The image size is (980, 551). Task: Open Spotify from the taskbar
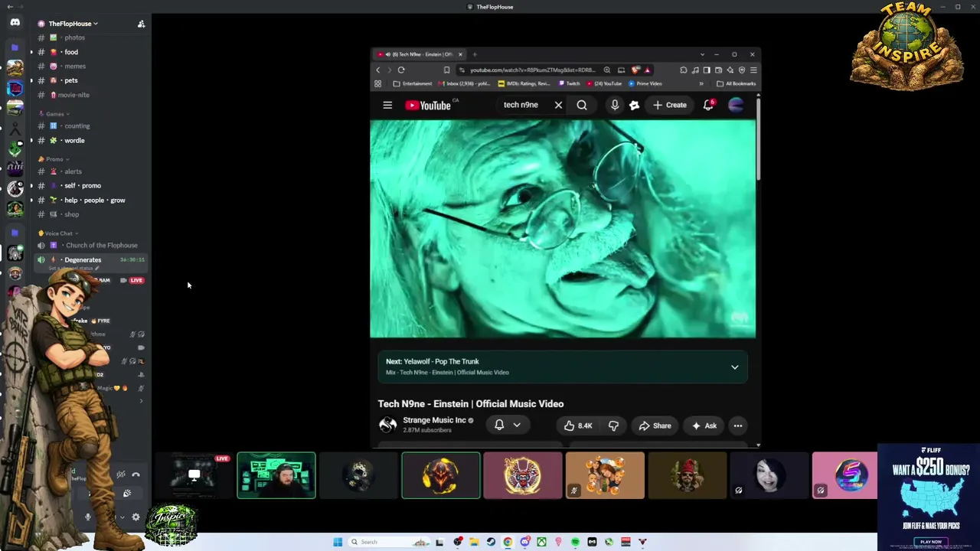pyautogui.click(x=575, y=542)
